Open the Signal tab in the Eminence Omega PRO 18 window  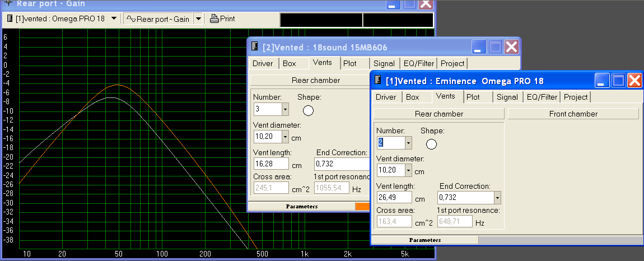507,97
